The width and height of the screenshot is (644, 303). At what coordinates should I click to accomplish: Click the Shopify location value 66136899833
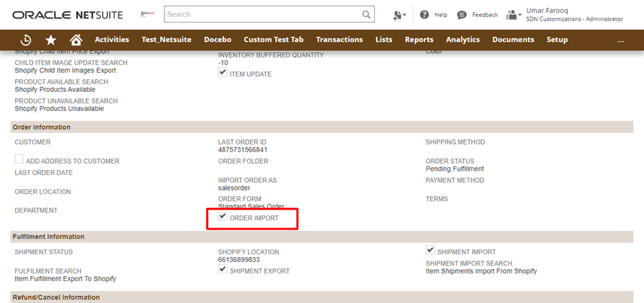[239, 259]
